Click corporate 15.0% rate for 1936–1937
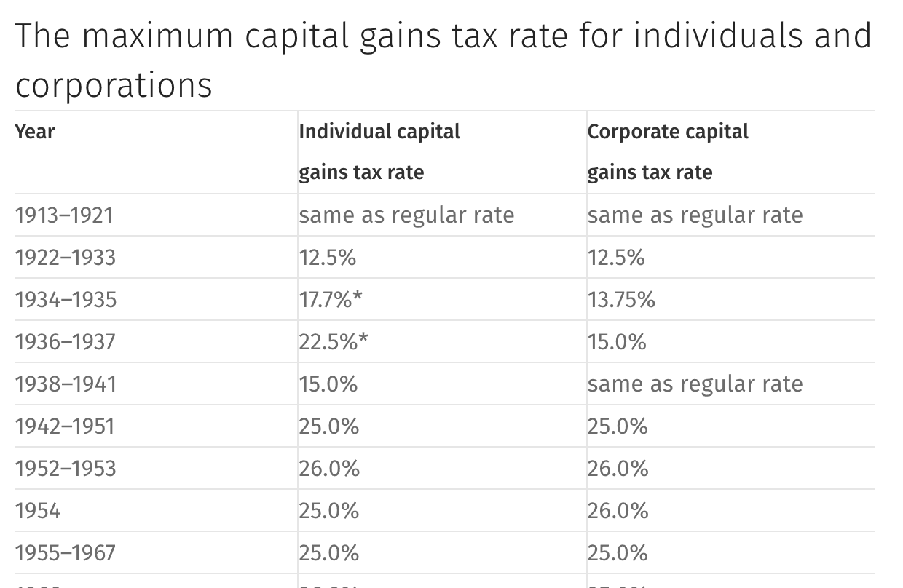 [617, 342]
